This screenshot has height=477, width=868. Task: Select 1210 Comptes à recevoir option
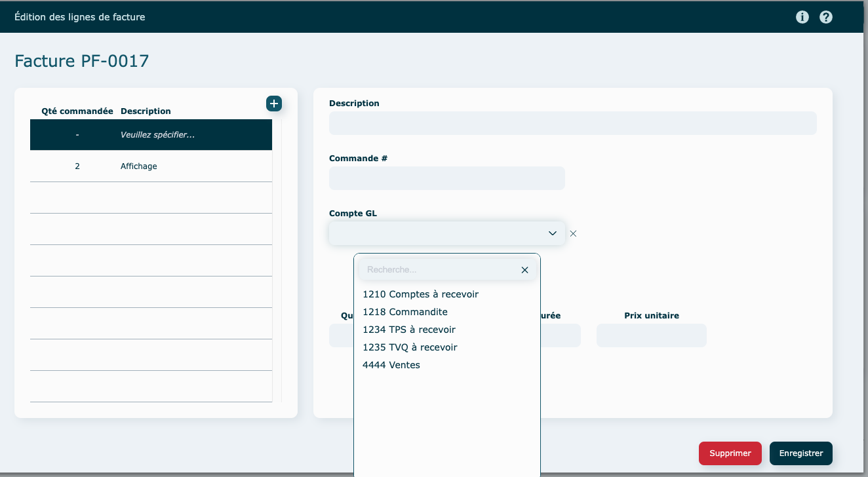pyautogui.click(x=420, y=294)
